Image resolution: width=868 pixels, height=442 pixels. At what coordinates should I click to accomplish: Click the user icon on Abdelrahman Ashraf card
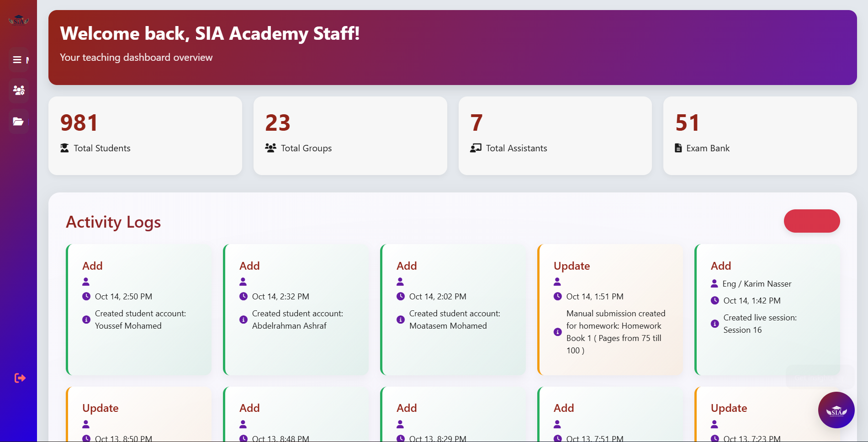[243, 281]
